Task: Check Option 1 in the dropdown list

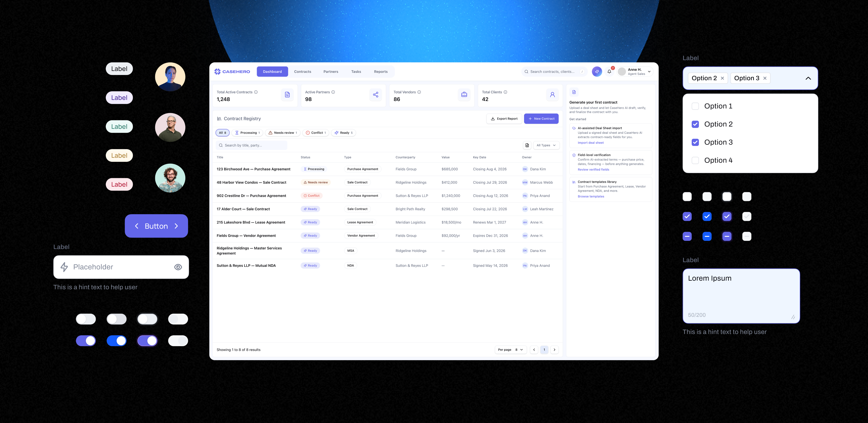Action: pyautogui.click(x=695, y=106)
